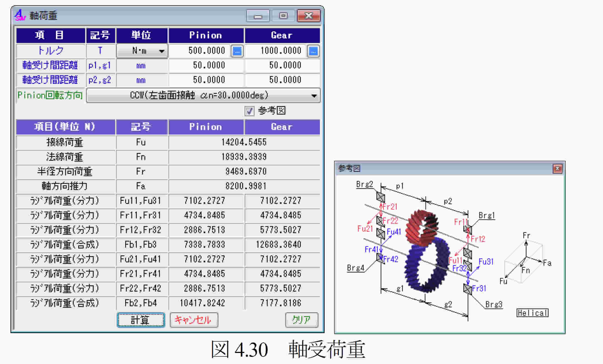Click the mm unit in p1,g1 row
Image resolution: width=603 pixels, height=364 pixels.
coord(141,66)
